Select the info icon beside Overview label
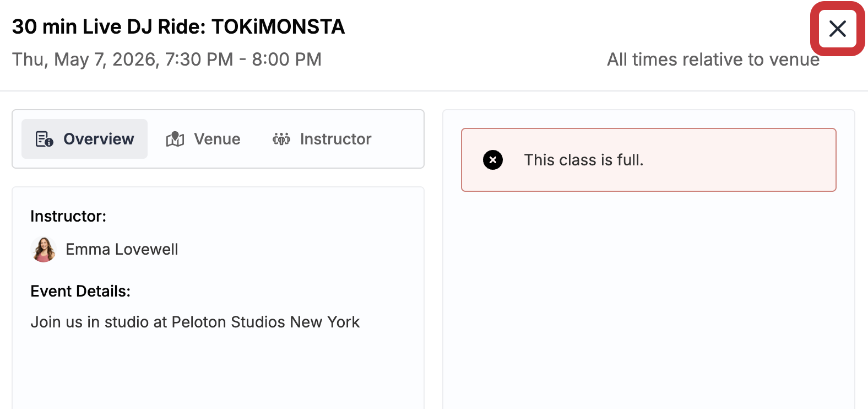The width and height of the screenshot is (868, 409). [x=48, y=143]
